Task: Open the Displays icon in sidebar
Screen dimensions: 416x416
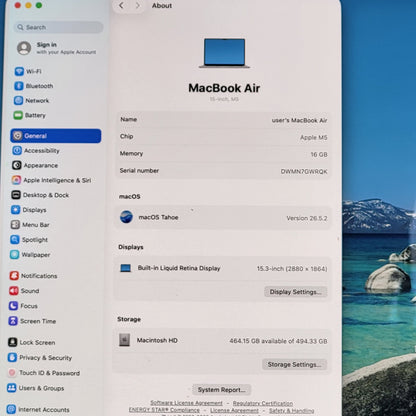Action: (16, 210)
